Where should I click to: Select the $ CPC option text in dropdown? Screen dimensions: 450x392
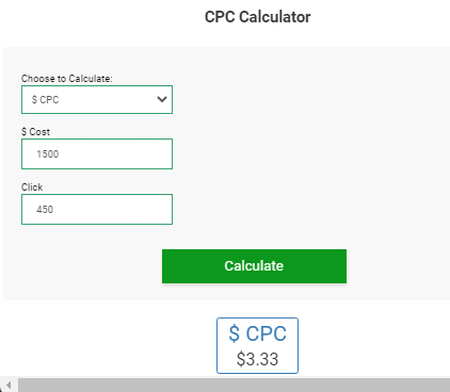[x=45, y=100]
